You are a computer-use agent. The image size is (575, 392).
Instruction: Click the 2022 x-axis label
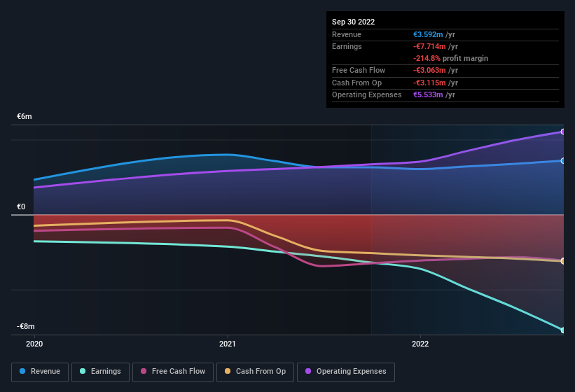[420, 344]
